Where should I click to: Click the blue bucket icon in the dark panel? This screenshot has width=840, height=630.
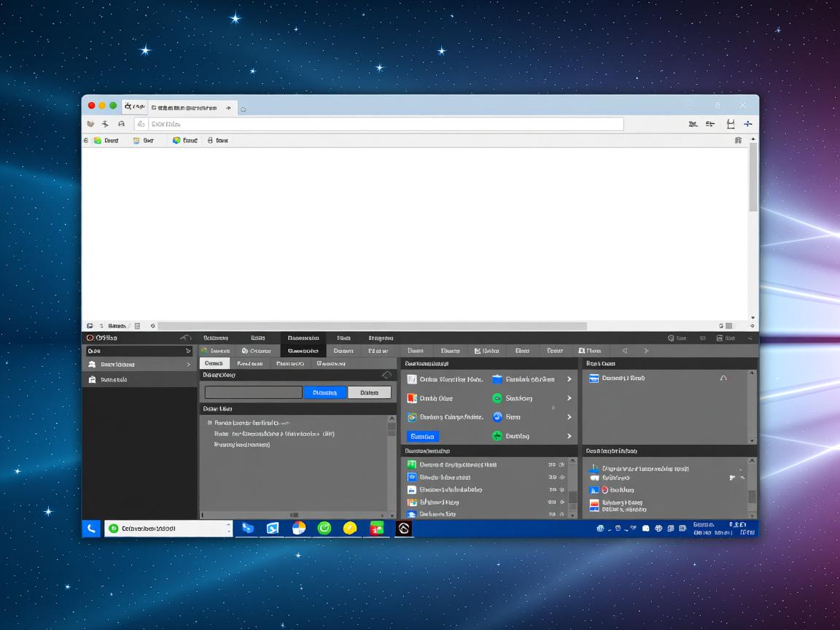coord(497,379)
